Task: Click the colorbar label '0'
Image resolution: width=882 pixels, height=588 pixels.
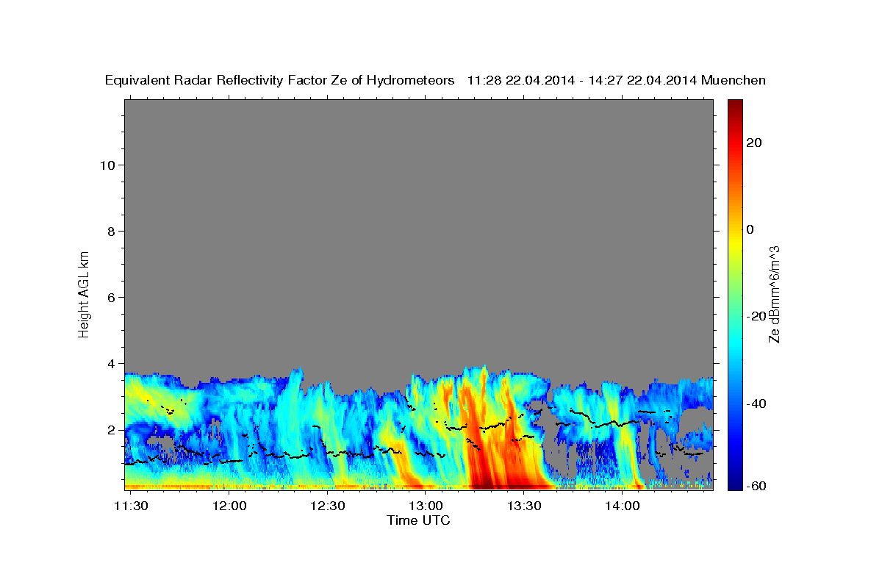Action: point(750,229)
